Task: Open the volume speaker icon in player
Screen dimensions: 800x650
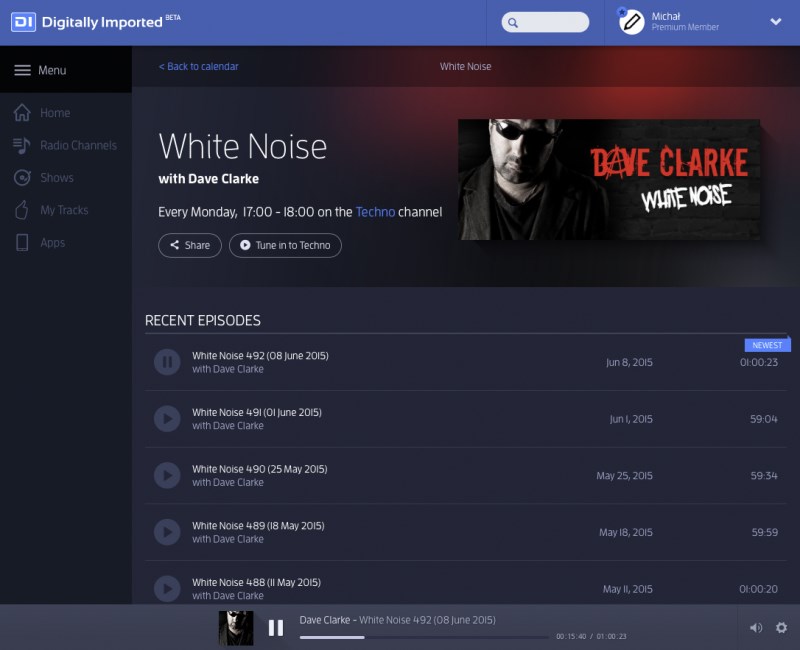Action: tap(755, 628)
